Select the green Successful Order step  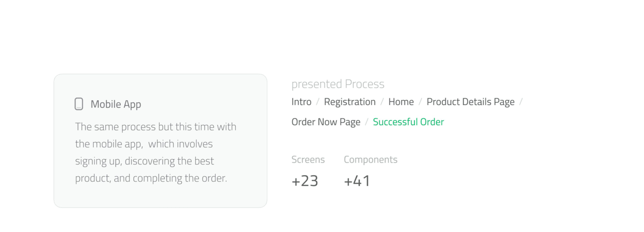[x=408, y=122]
